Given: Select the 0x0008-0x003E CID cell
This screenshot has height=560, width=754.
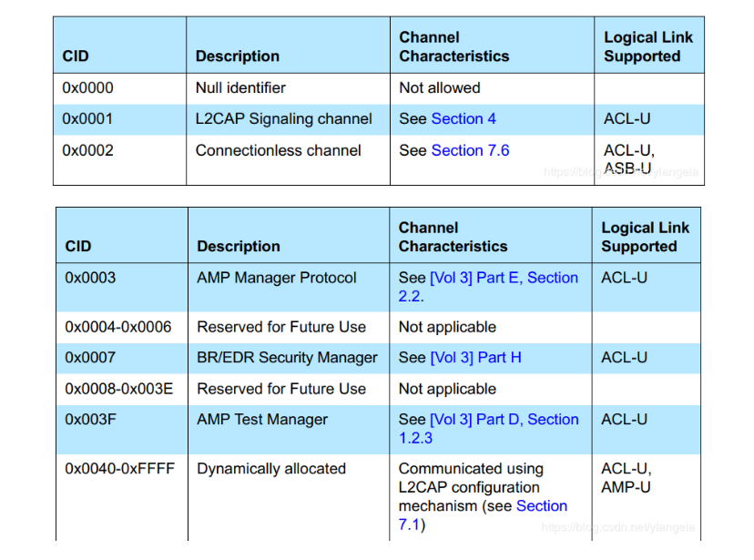Looking at the screenshot, I should 119,389.
